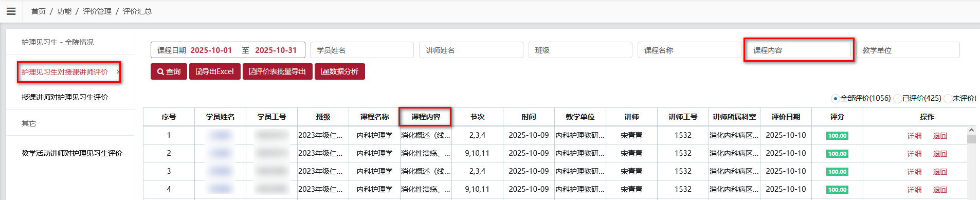Open the 数据分析 button

340,71
